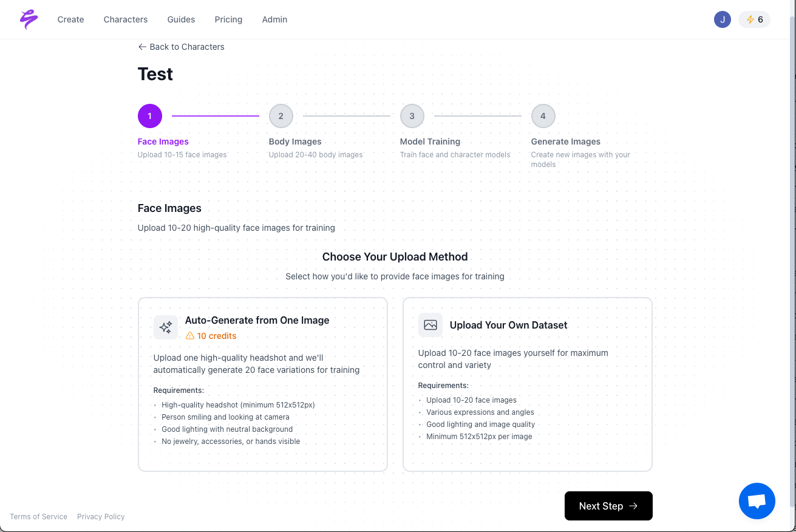
Task: Go to step 1 Face Images
Action: coord(150,116)
